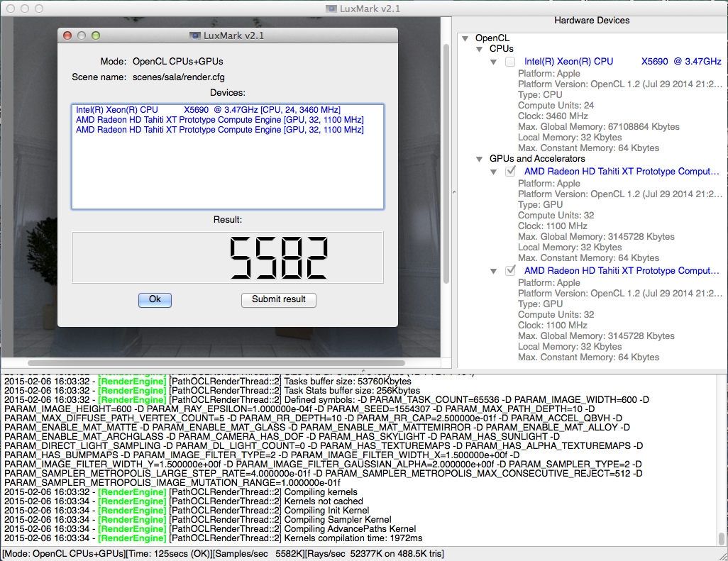Click the CPUs tree label
728x561 pixels.
pyautogui.click(x=502, y=49)
